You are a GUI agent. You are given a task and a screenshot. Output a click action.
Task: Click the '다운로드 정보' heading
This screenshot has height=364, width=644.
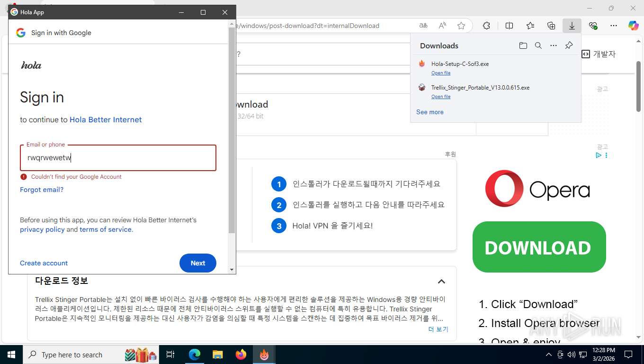pyautogui.click(x=62, y=281)
